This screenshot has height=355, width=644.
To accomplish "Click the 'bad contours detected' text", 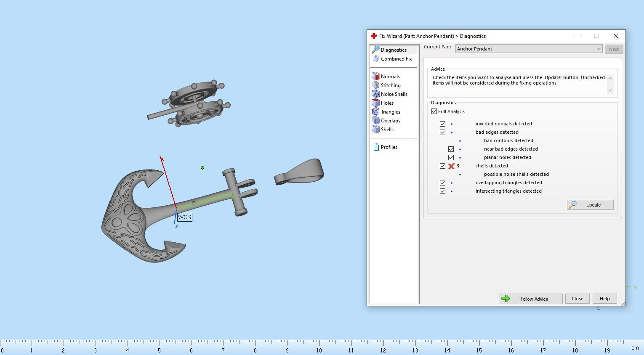I will (508, 141).
